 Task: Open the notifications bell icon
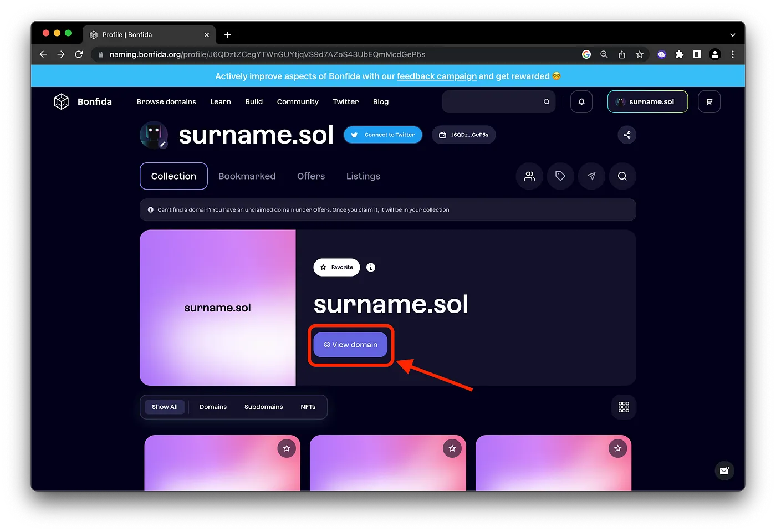click(581, 101)
